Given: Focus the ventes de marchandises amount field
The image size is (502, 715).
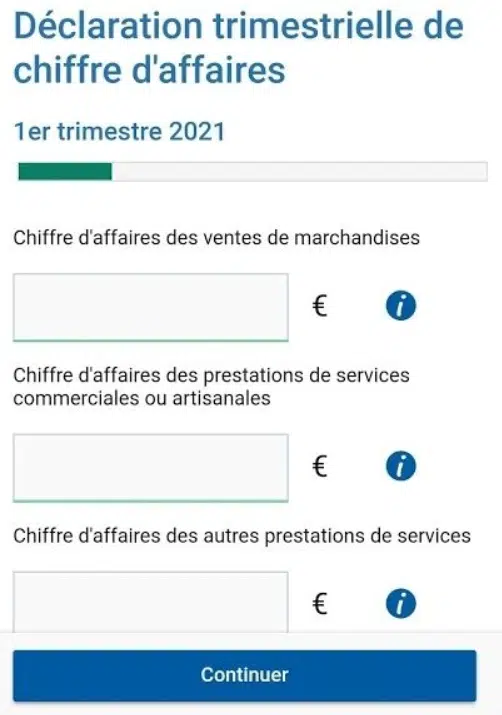Looking at the screenshot, I should [150, 307].
